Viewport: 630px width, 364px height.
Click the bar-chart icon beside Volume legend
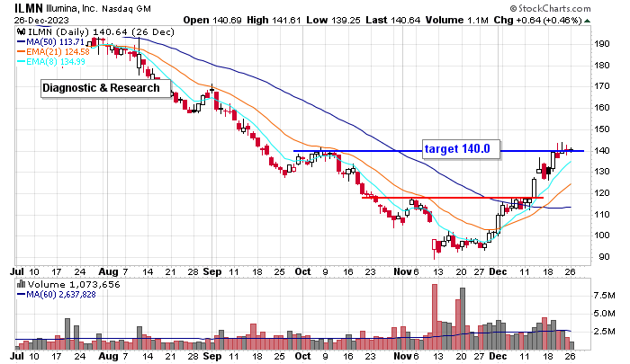(x=22, y=285)
